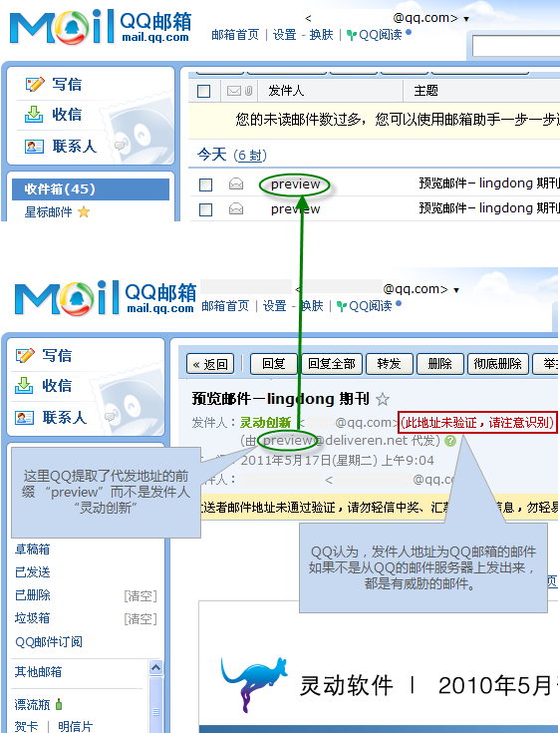Click attachment paperclip column header icon
The width and height of the screenshot is (560, 733).
[x=248, y=91]
